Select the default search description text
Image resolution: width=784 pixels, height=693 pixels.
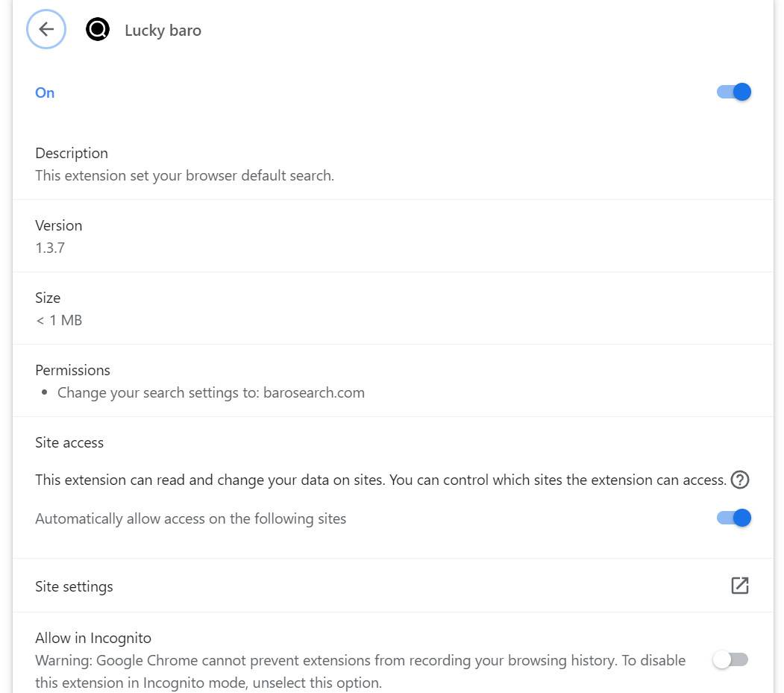[184, 176]
